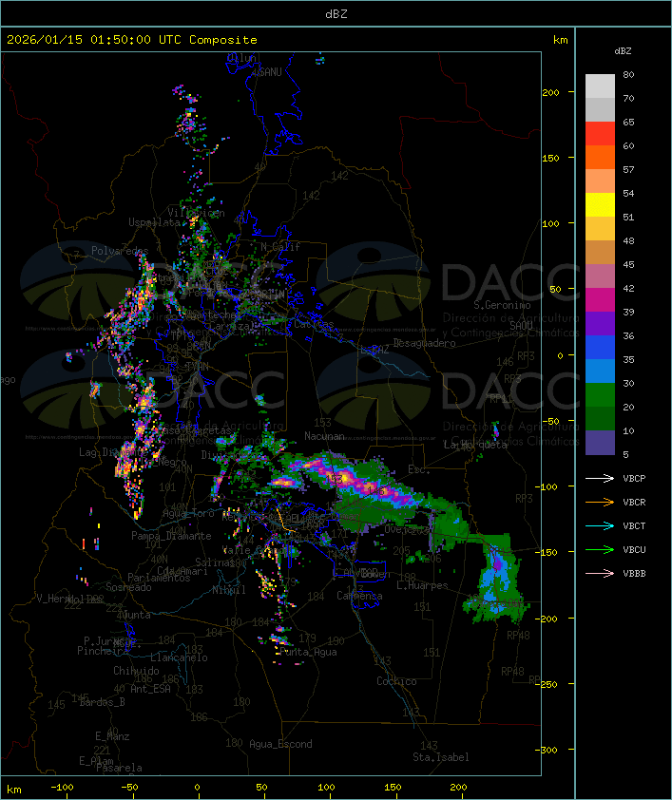
Task: Click the dark green swatch between 20 and 10
Action: [600, 418]
